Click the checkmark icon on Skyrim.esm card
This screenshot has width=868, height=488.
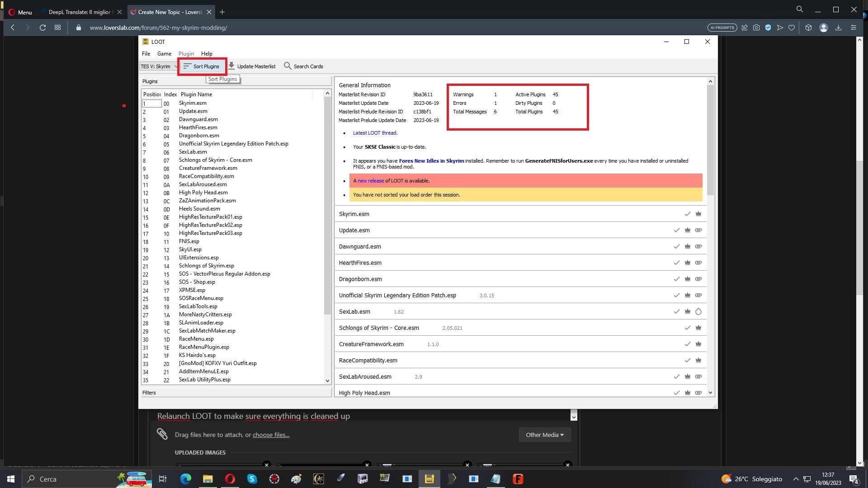687,214
